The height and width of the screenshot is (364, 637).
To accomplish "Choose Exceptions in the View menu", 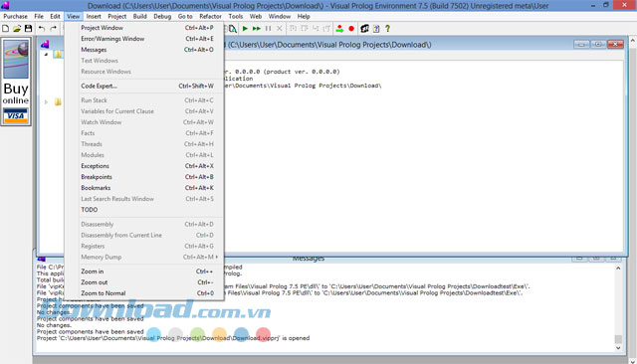I will pos(144,166).
